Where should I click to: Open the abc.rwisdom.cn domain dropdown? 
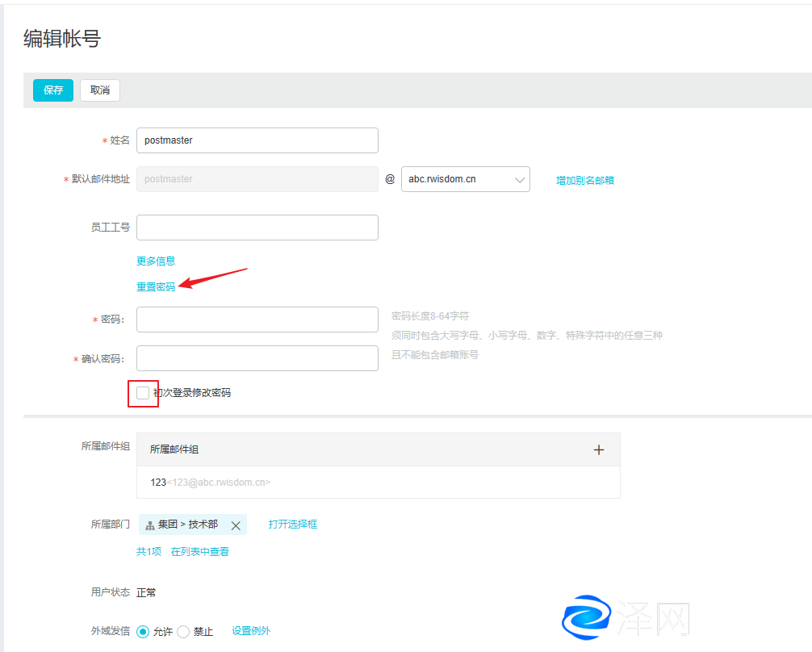point(465,179)
